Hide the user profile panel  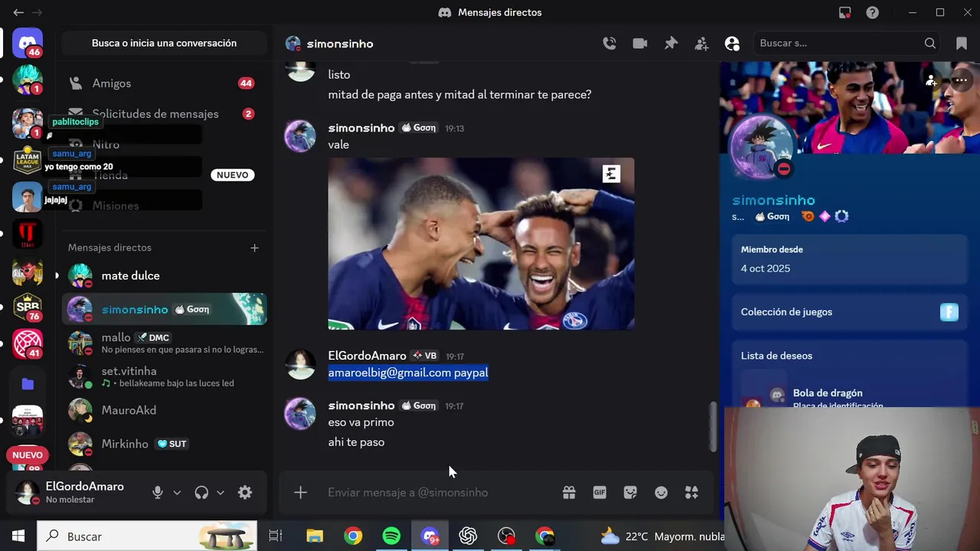(732, 44)
